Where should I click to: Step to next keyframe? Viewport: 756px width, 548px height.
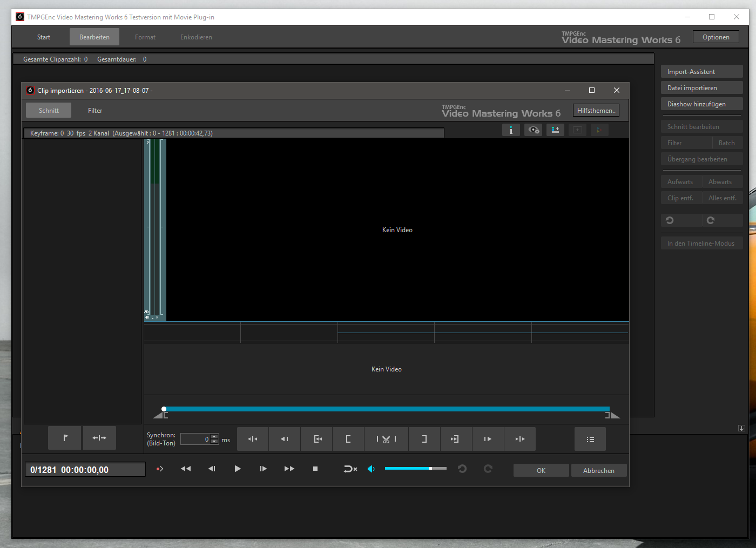(488, 439)
